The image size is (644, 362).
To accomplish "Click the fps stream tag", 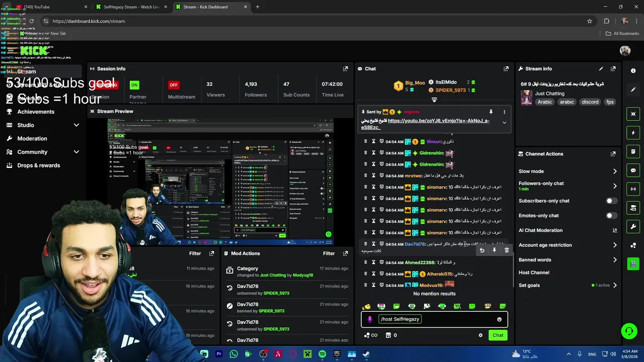I will point(610,102).
